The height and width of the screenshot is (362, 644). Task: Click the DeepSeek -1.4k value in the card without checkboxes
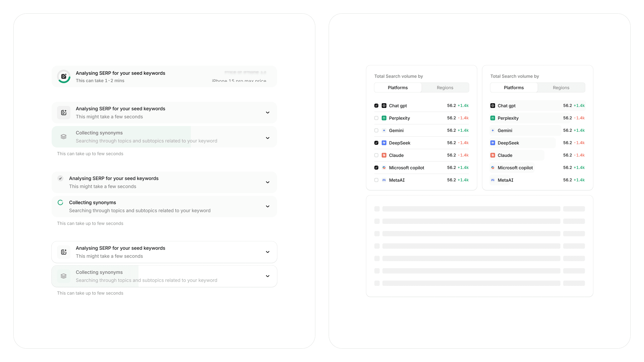pos(579,143)
